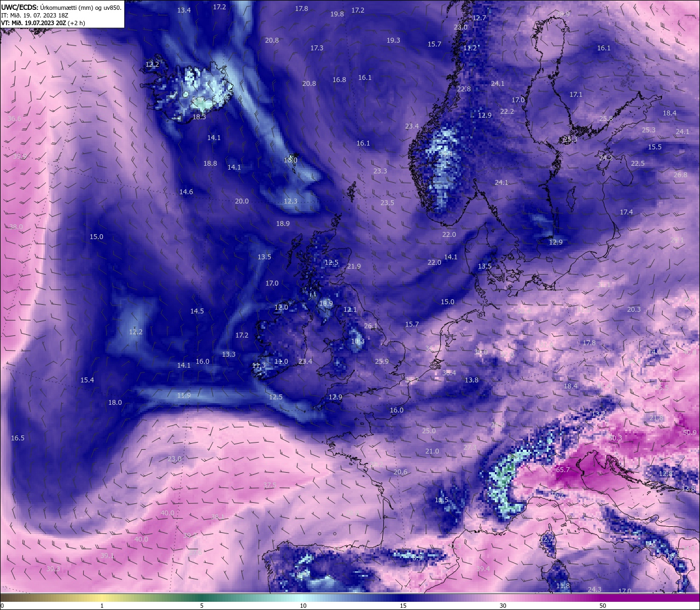Screen dimensions: 700x610
Task: Select the 'IT: Mið. 19. 07. 2023 18Z' line
Action: click(x=34, y=15)
